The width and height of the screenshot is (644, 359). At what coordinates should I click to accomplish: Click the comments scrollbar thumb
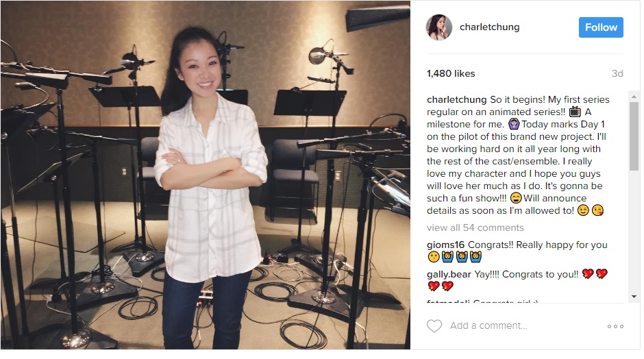(634, 136)
